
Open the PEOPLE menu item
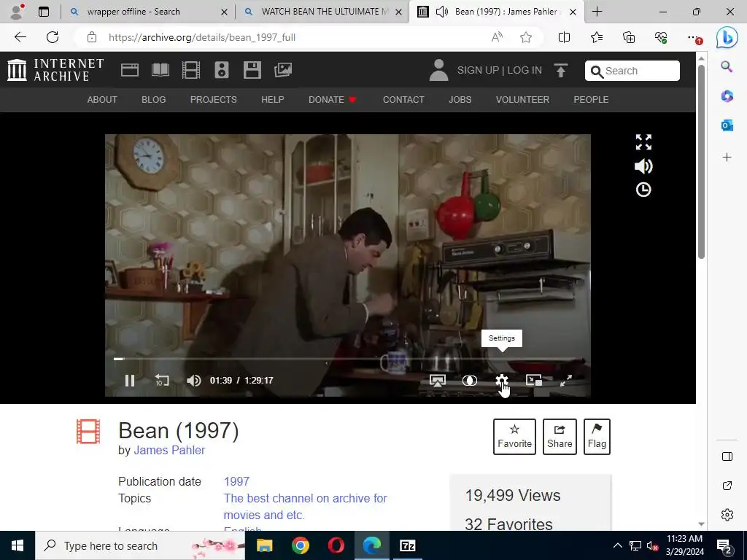pos(591,99)
